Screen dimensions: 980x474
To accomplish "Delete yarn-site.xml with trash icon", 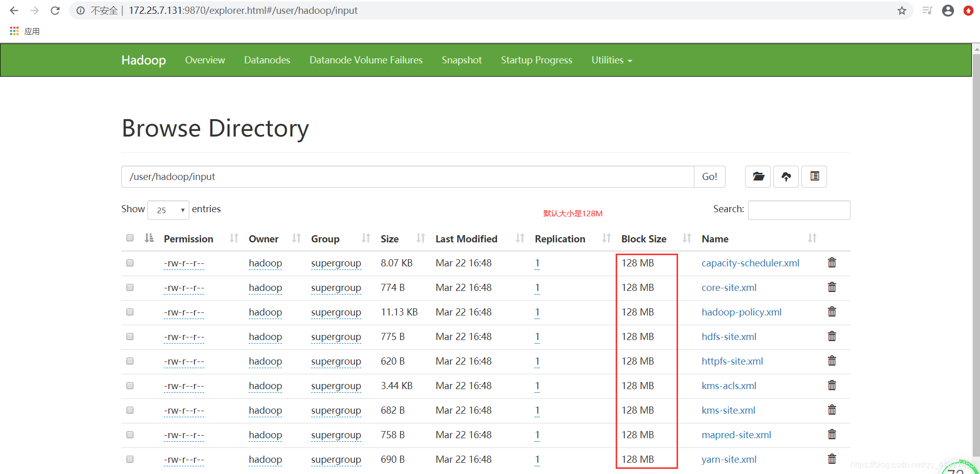I will tap(832, 459).
